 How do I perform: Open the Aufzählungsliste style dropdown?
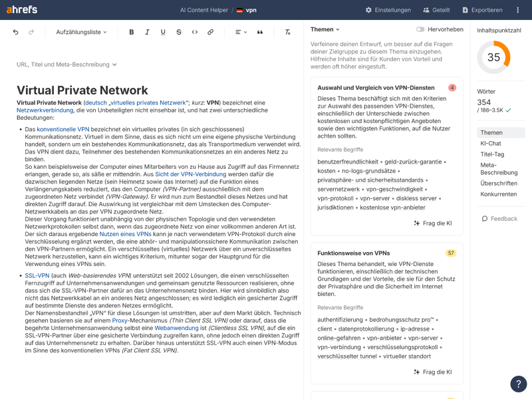click(x=81, y=32)
